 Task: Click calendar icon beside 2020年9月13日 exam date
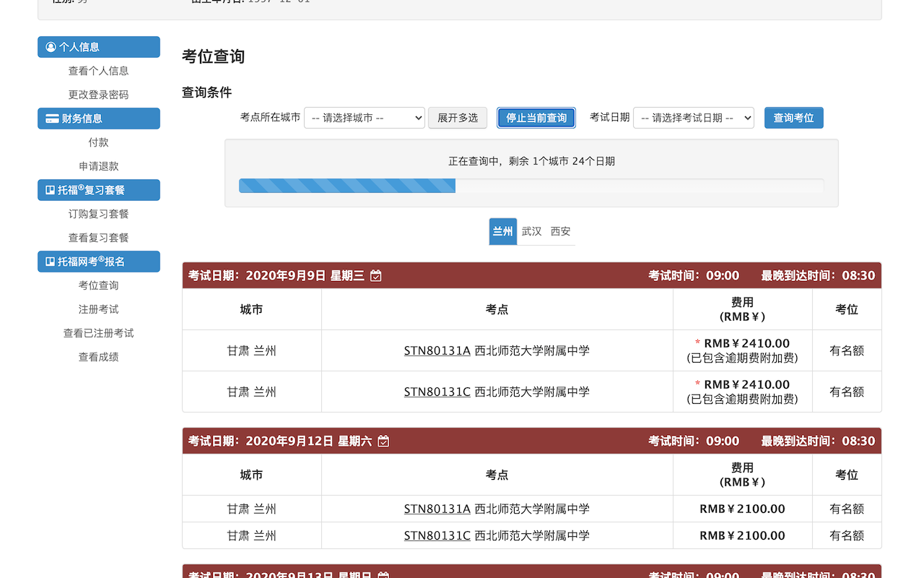coord(383,575)
